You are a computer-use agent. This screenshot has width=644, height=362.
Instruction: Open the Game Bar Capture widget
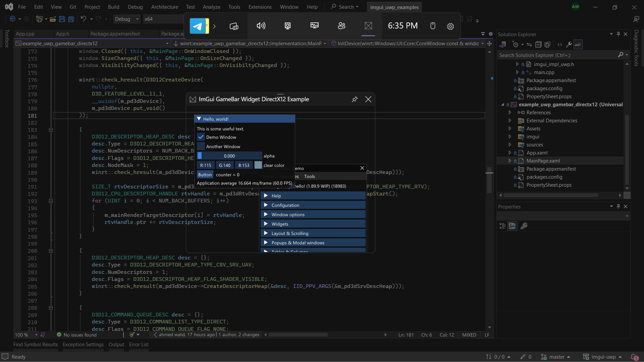(x=287, y=26)
